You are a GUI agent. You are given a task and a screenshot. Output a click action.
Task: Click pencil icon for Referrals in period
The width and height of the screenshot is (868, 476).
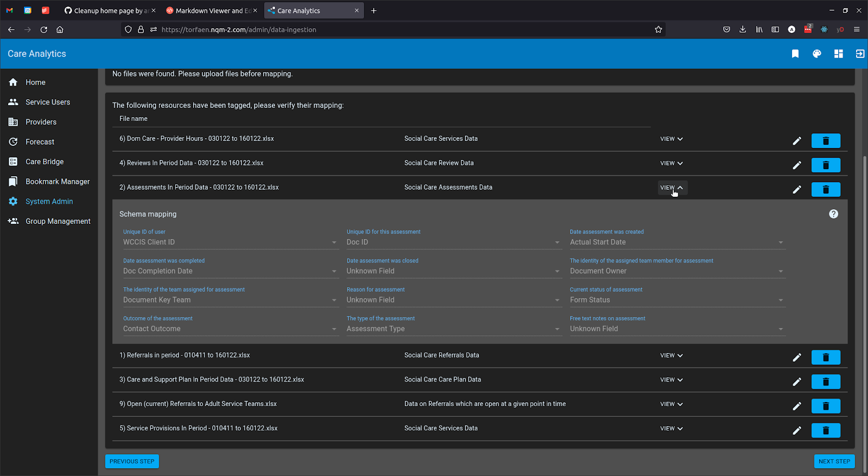point(796,357)
